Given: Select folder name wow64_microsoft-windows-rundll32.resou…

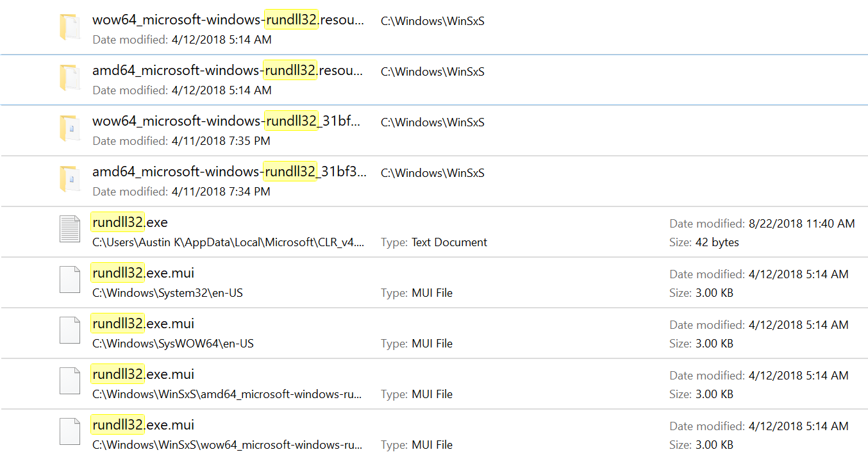Looking at the screenshot, I should pos(228,20).
